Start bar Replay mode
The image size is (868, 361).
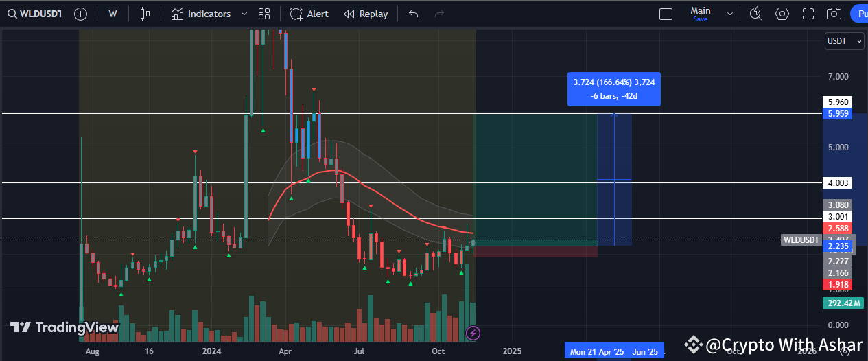click(x=366, y=14)
